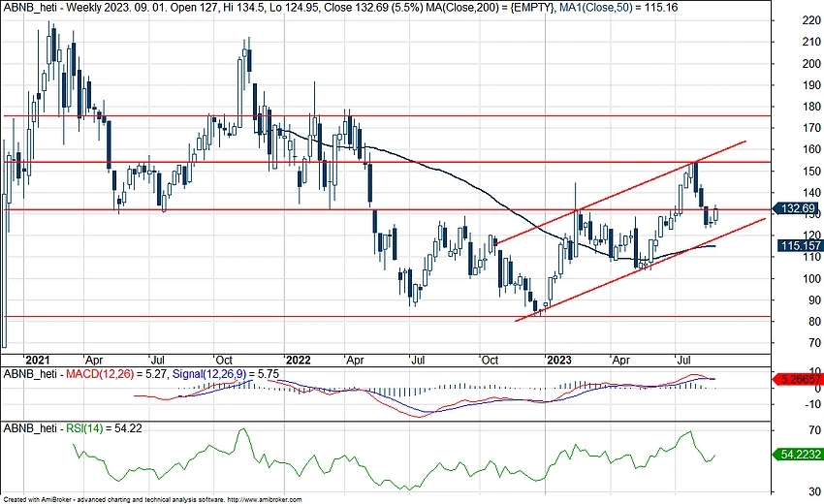Click the 2023 year label on the time axis

tap(559, 360)
